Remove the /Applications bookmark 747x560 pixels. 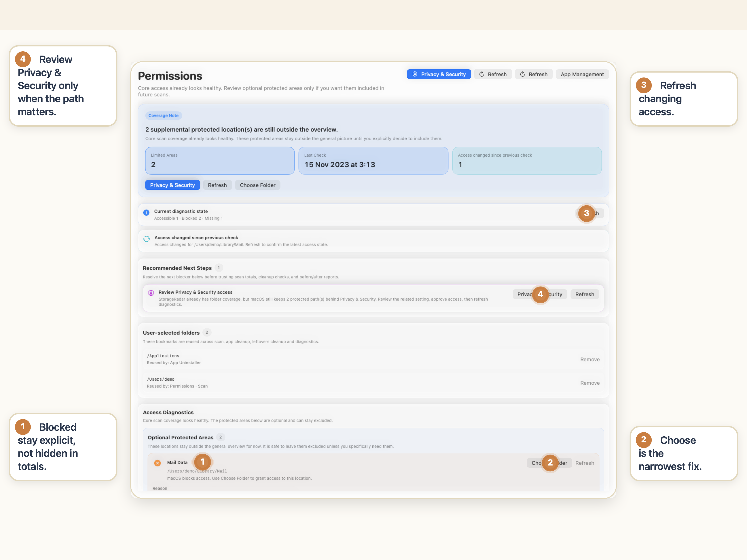tap(590, 359)
